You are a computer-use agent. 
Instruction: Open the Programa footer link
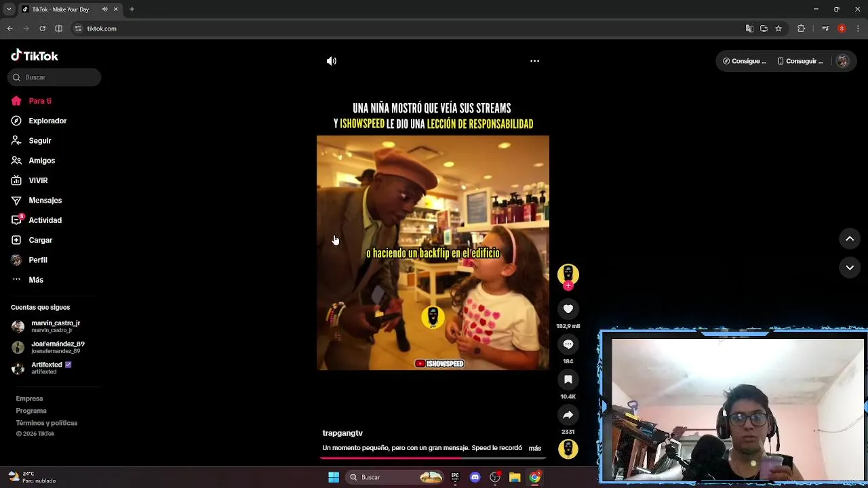click(x=31, y=411)
